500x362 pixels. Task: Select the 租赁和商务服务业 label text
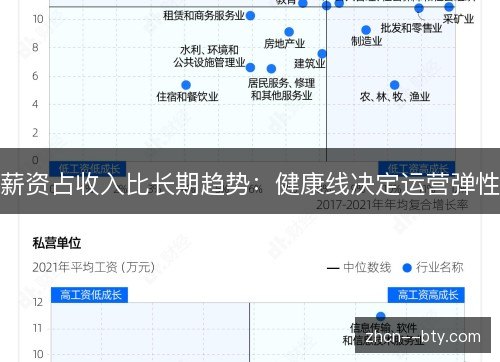pos(204,16)
